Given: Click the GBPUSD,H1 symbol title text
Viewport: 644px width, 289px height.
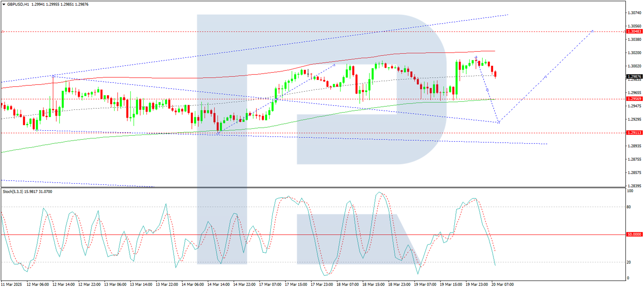Looking at the screenshot, I should click(x=18, y=4).
